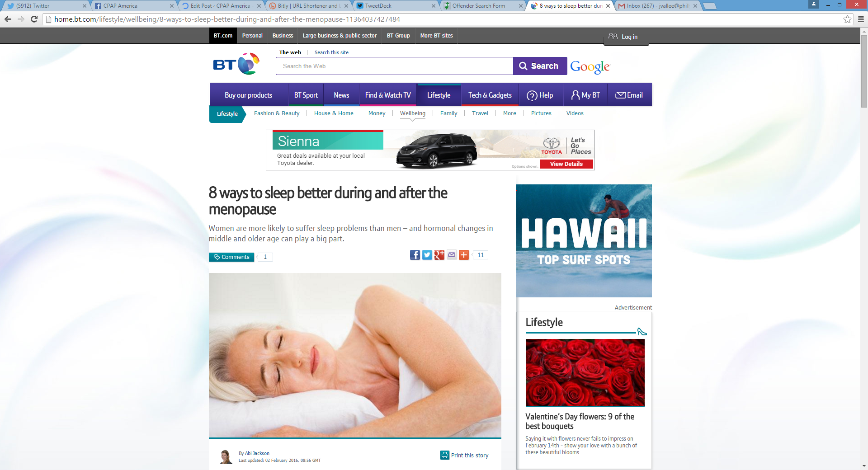Click the printer icon for Print this story
The image size is (868, 470).
(445, 455)
